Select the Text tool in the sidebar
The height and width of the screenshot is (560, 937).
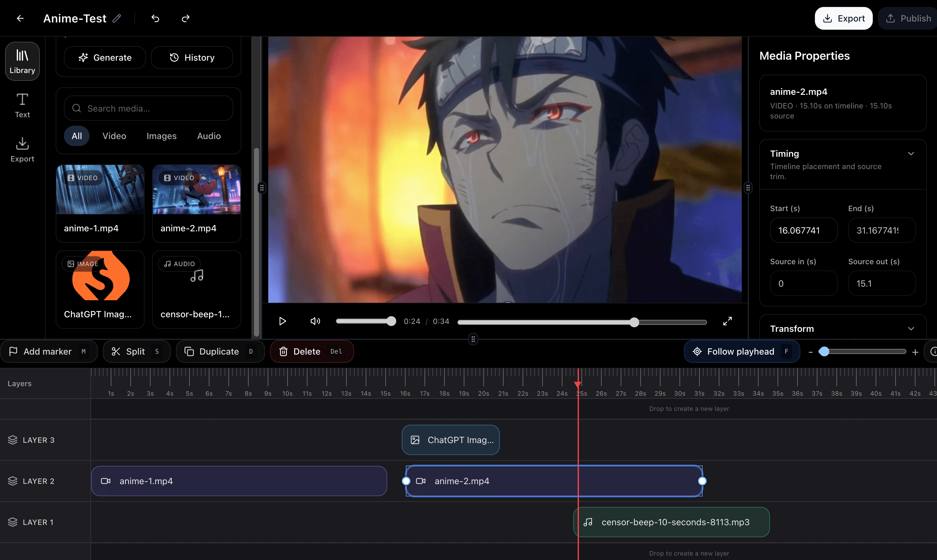pos(22,105)
